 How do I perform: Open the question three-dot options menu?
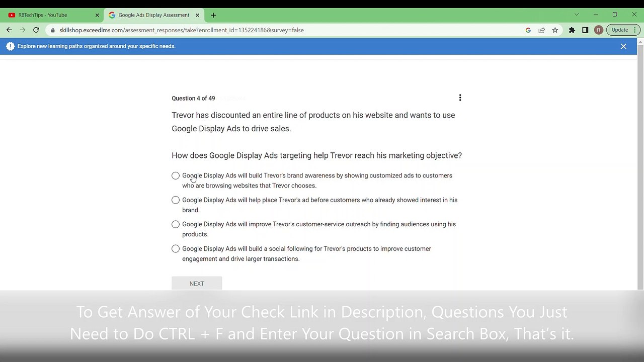coord(460,98)
